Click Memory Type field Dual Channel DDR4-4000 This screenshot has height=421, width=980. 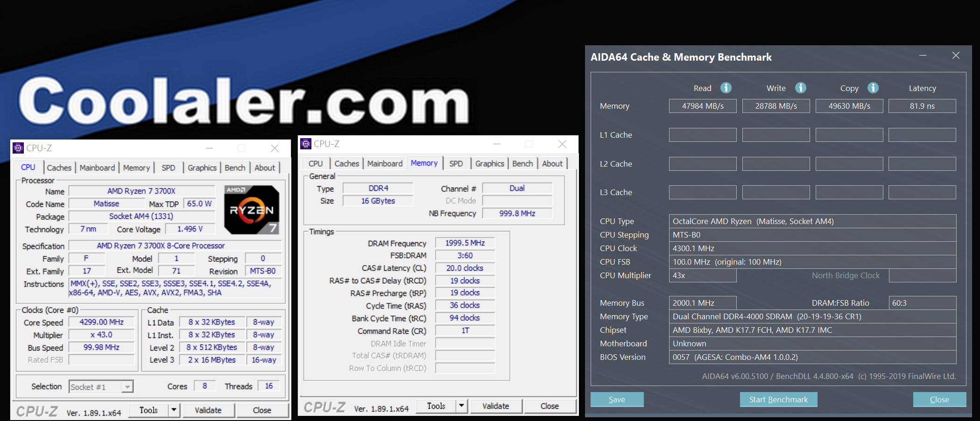(812, 316)
